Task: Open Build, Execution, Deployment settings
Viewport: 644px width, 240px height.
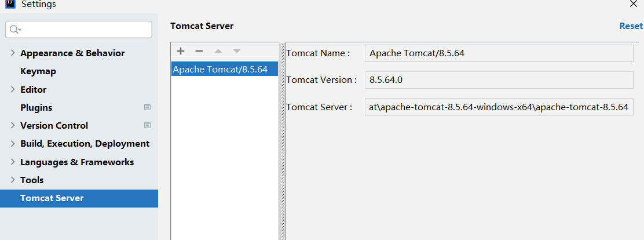Action: click(85, 144)
